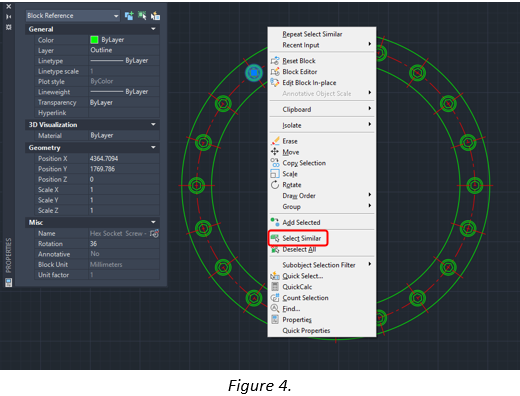
Task: Click the Deselect All icon
Action: pyautogui.click(x=275, y=249)
